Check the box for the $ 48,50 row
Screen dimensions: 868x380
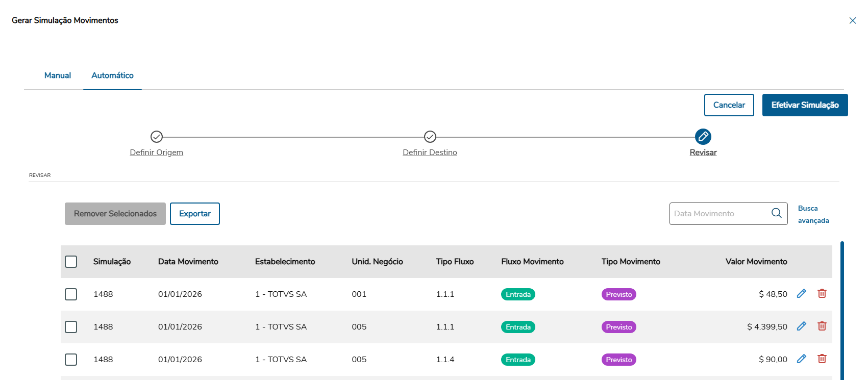point(71,294)
